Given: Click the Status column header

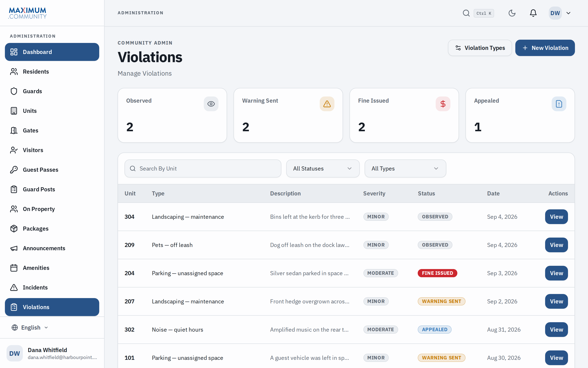Looking at the screenshot, I should point(426,193).
